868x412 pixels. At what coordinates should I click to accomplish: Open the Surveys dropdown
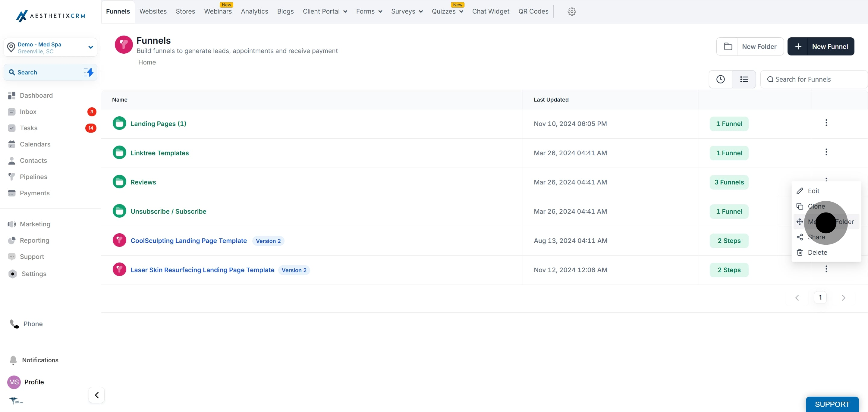click(x=406, y=11)
